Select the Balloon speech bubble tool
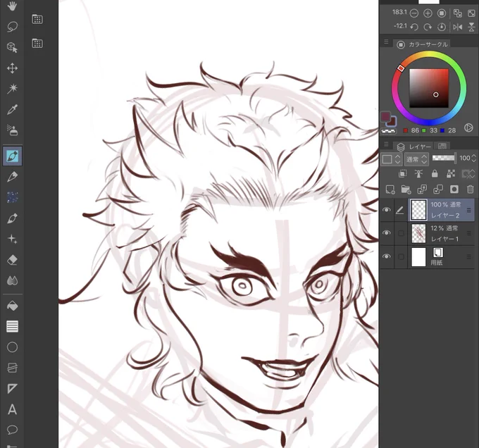Screen dimensions: 479x448 point(12,430)
